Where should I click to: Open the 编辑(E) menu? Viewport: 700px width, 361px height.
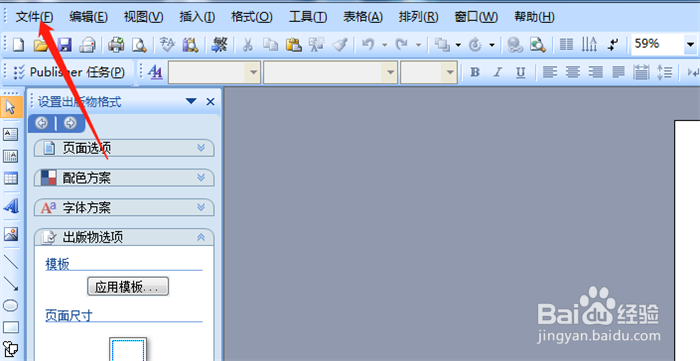[88, 17]
